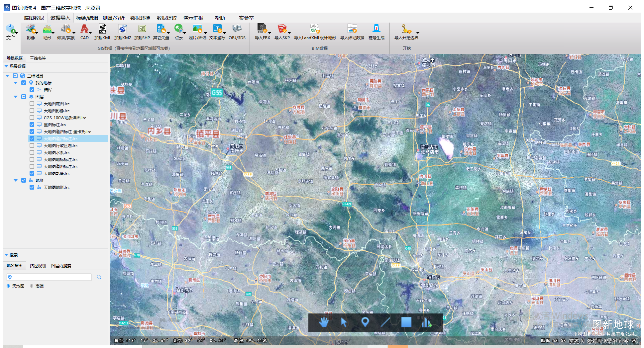Collapse the 地形 tree node arrow
The height and width of the screenshot is (348, 644).
[x=16, y=180]
